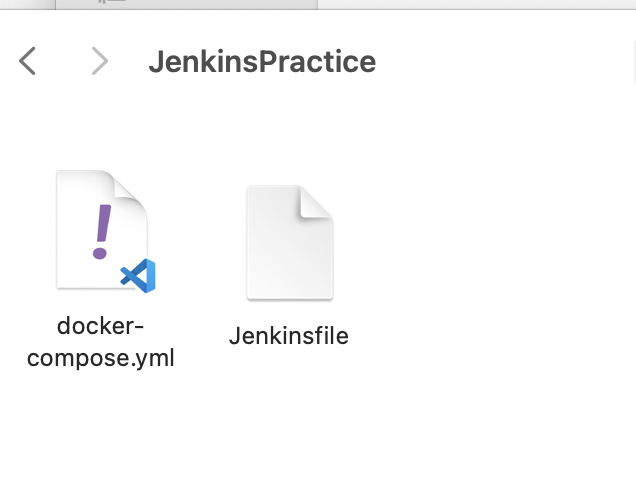
Task: Select the docker-compose.yml filename label
Action: coord(100,342)
